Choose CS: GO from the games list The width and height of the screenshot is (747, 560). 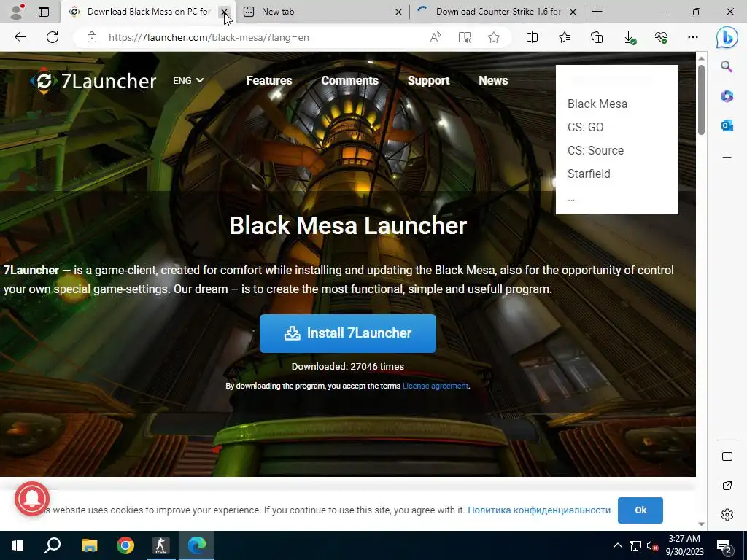[x=585, y=127]
